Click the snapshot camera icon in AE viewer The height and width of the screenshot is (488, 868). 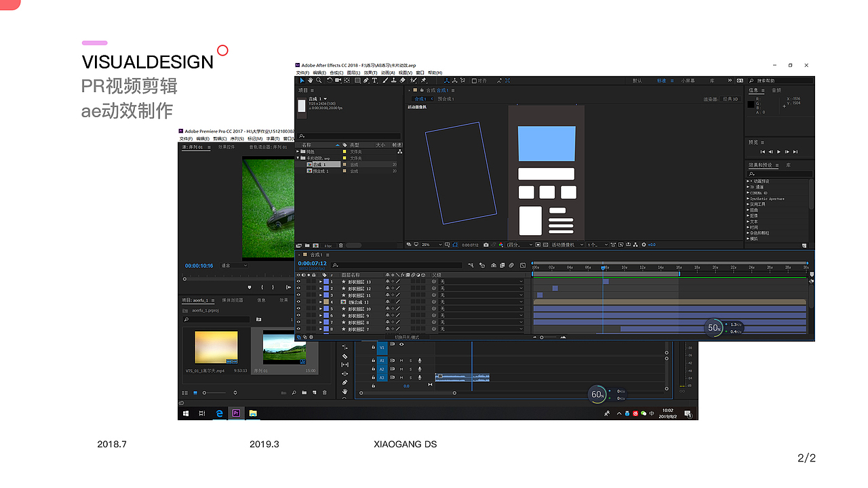click(486, 245)
